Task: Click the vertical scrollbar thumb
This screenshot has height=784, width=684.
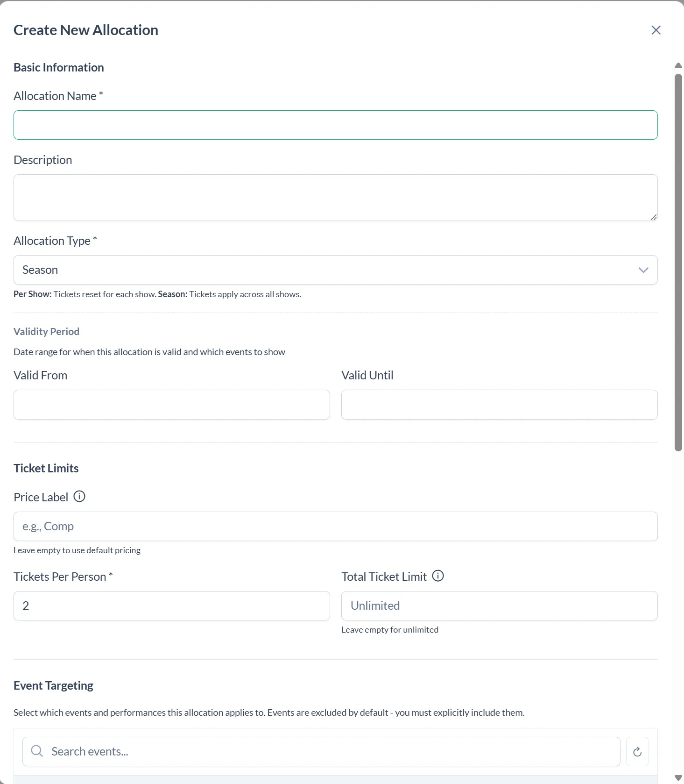Action: [x=678, y=262]
